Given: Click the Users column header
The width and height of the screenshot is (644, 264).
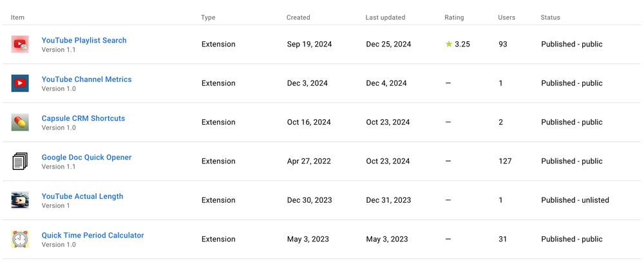Looking at the screenshot, I should (x=507, y=17).
